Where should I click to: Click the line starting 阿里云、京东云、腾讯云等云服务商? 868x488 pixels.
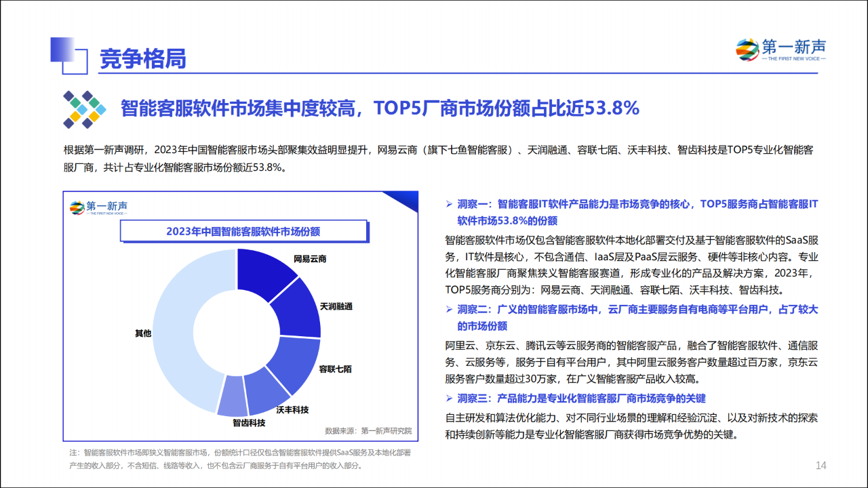pos(632,344)
